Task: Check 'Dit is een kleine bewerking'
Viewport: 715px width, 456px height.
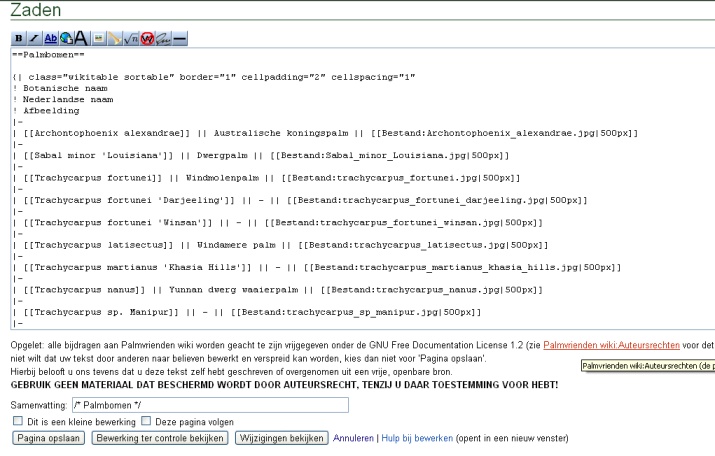Action: point(18,421)
